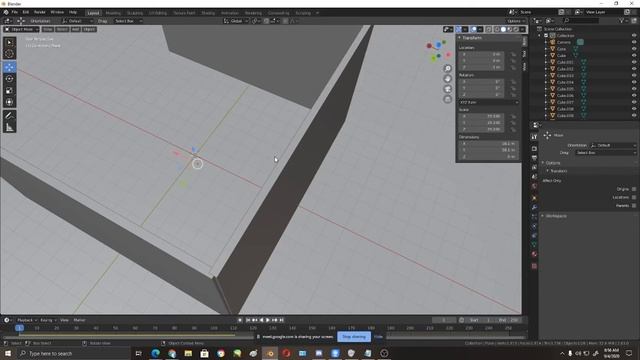
Task: Open the viewport Add menu
Action: [76, 29]
